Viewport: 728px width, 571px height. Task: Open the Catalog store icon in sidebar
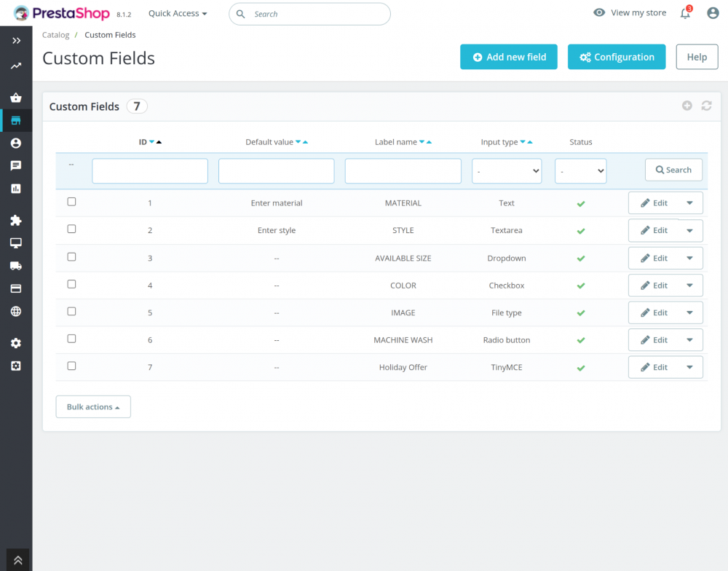[x=16, y=121]
